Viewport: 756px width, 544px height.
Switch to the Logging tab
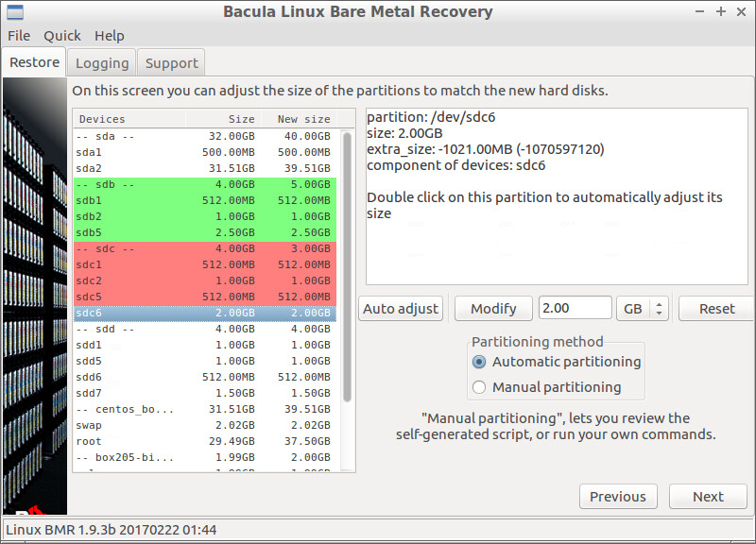pyautogui.click(x=102, y=63)
